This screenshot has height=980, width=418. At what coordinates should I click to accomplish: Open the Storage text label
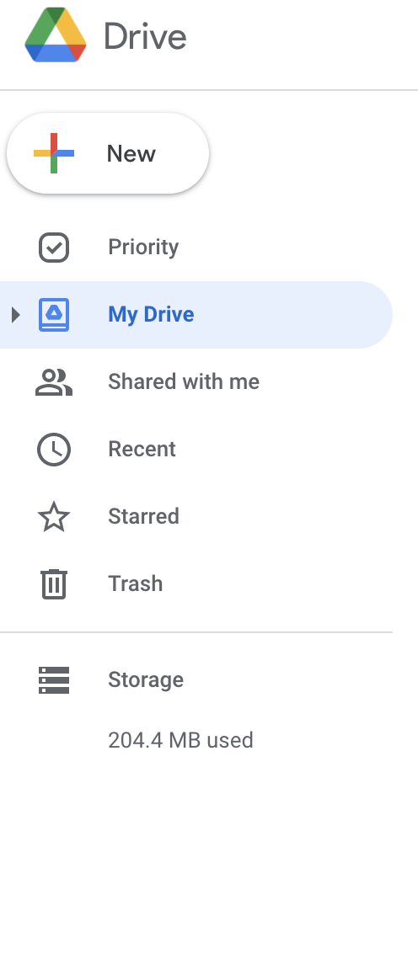pos(146,680)
